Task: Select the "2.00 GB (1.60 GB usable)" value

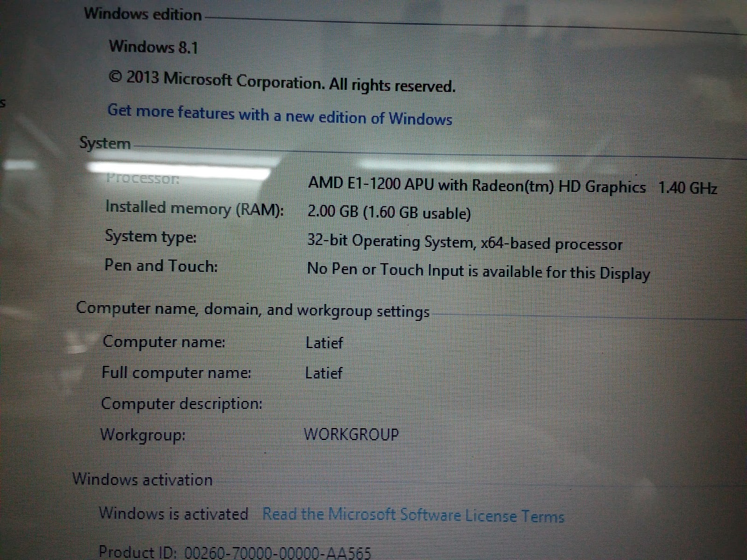Action: click(x=389, y=212)
